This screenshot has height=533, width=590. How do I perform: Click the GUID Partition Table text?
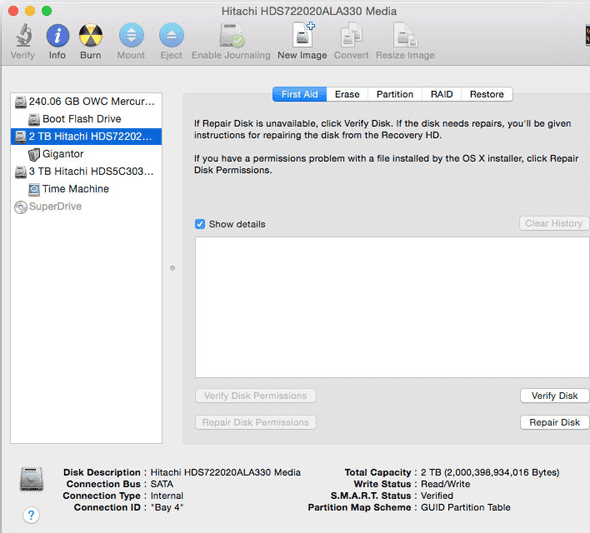pyautogui.click(x=465, y=507)
